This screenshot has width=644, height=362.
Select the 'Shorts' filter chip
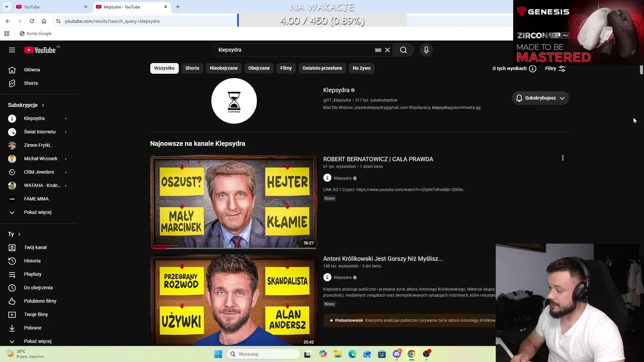[192, 68]
